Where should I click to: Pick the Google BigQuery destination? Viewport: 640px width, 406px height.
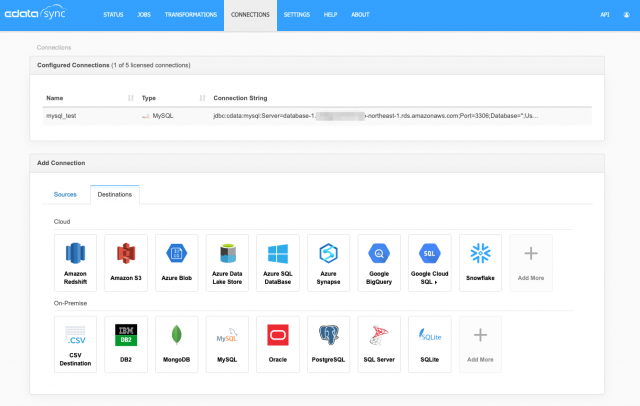tap(379, 263)
